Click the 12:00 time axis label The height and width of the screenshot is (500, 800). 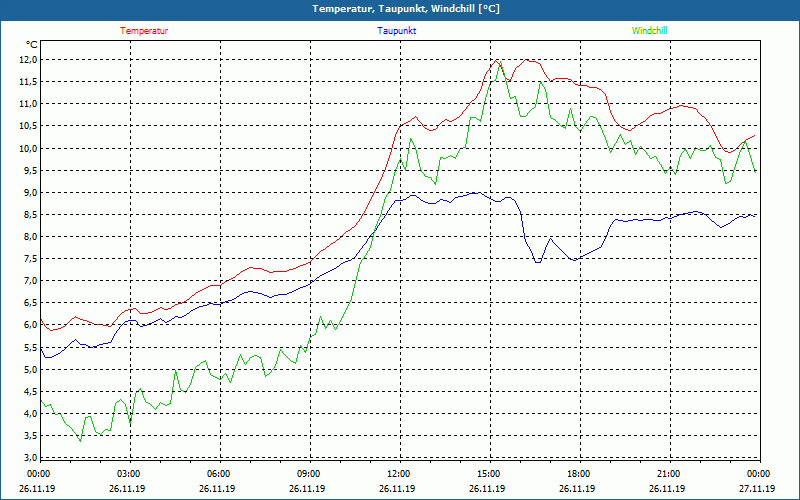click(397, 474)
